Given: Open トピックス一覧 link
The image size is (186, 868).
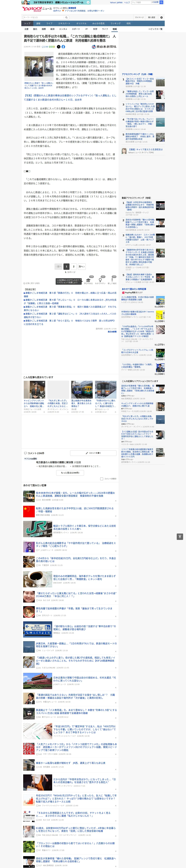Looking at the screenshot, I should (x=155, y=29).
